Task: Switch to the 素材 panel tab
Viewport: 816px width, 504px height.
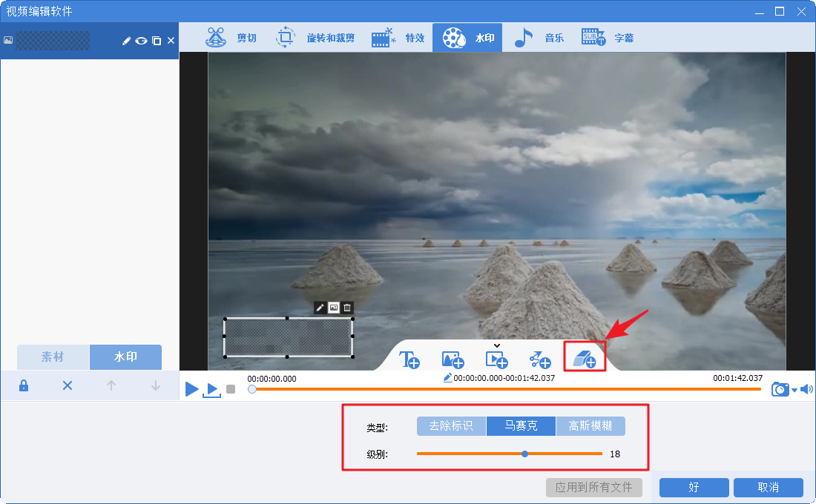Action: [53, 357]
